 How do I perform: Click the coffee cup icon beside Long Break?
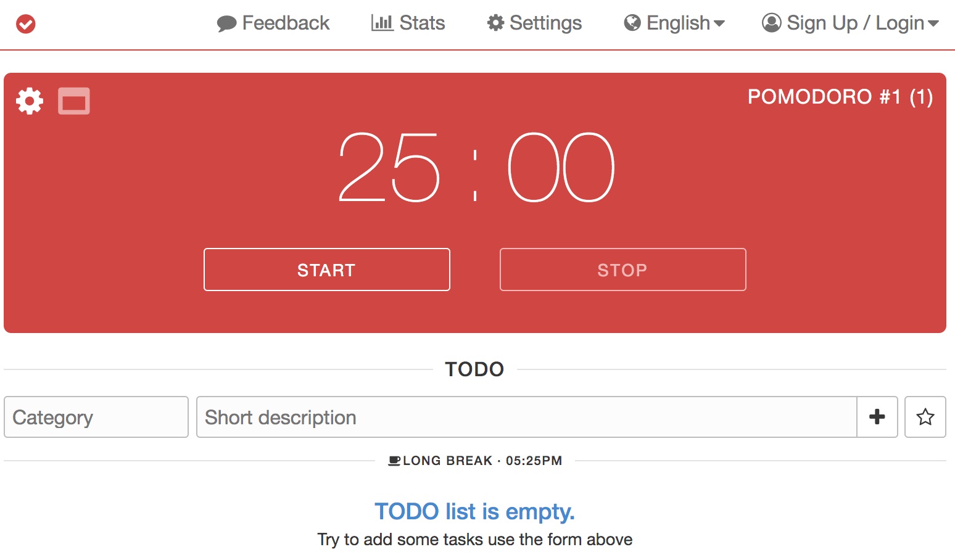coord(394,461)
